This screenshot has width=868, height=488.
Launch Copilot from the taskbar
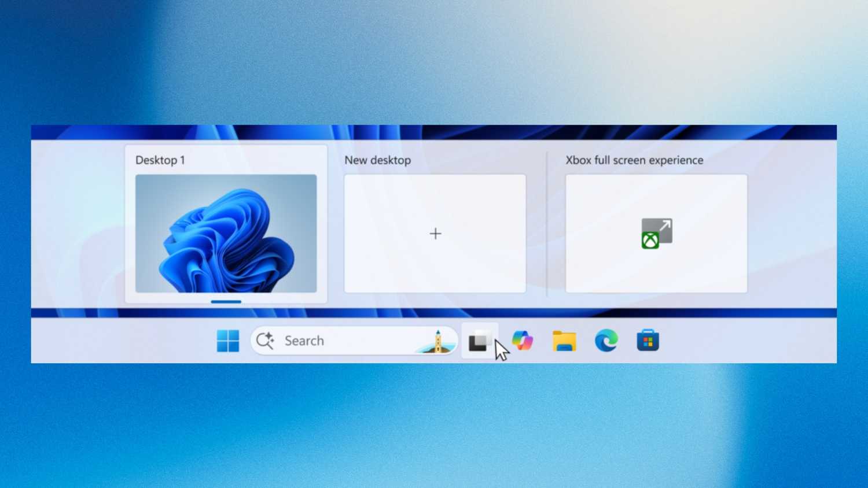click(523, 341)
